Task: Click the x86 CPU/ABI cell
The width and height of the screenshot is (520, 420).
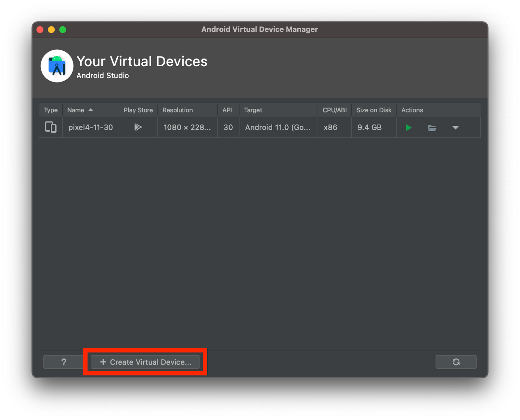Action: [x=334, y=127]
